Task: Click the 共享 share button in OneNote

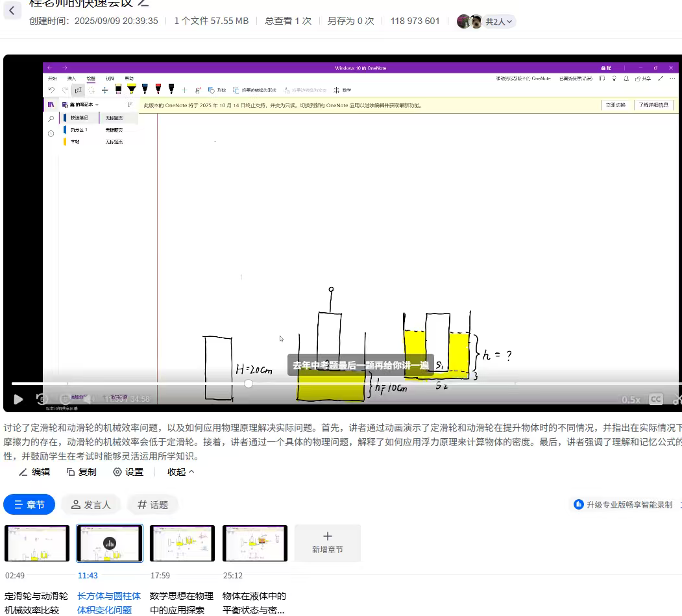Action: click(x=643, y=79)
